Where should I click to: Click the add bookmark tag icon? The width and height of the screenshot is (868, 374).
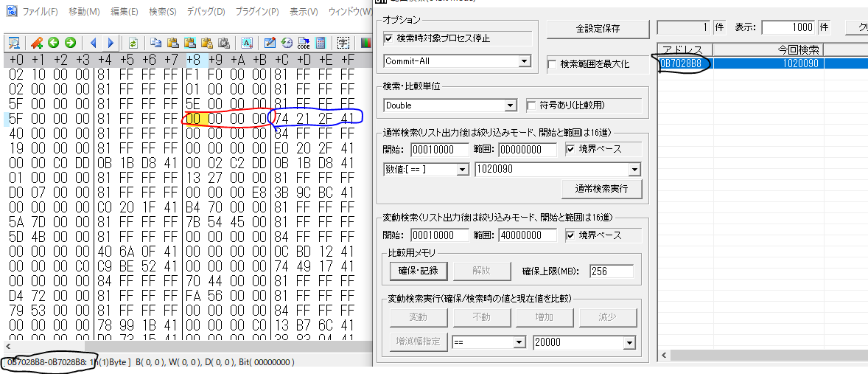37,43
